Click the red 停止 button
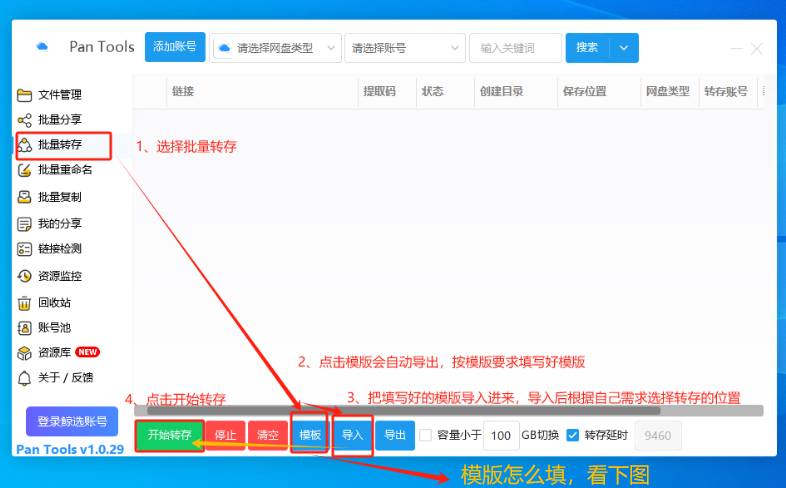 (x=225, y=435)
